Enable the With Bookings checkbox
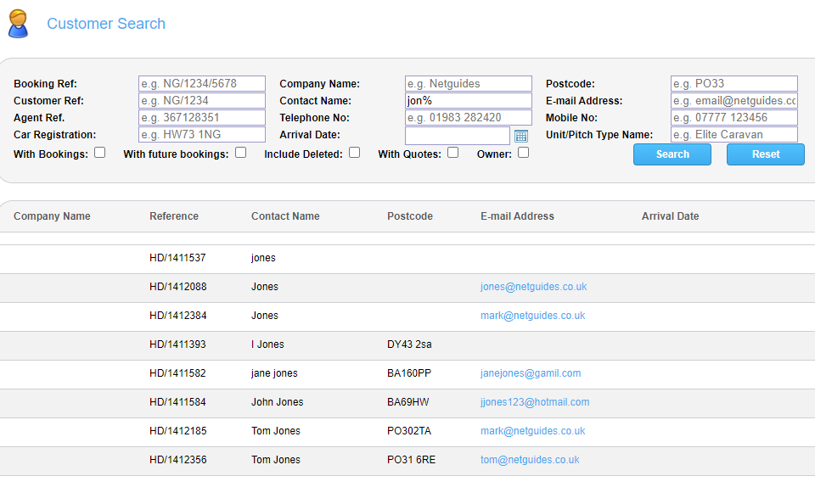This screenshot has height=504, width=815. click(x=100, y=153)
